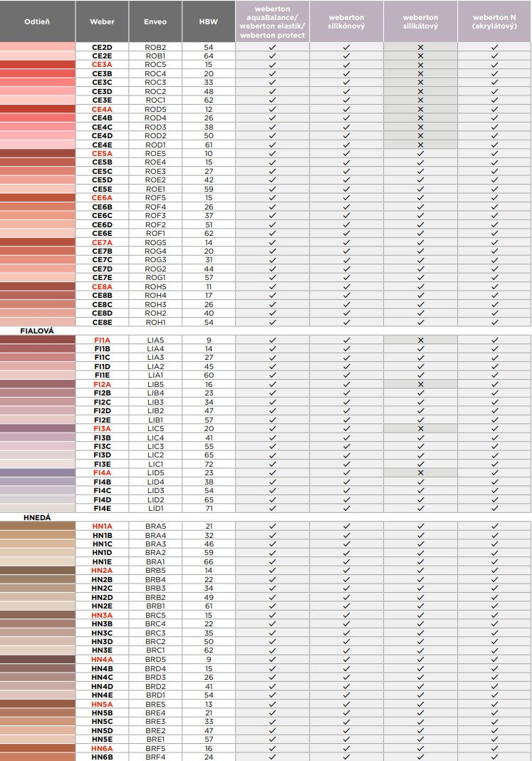Click Enveo code LID3
The height and width of the screenshot is (761, 532).
[155, 491]
